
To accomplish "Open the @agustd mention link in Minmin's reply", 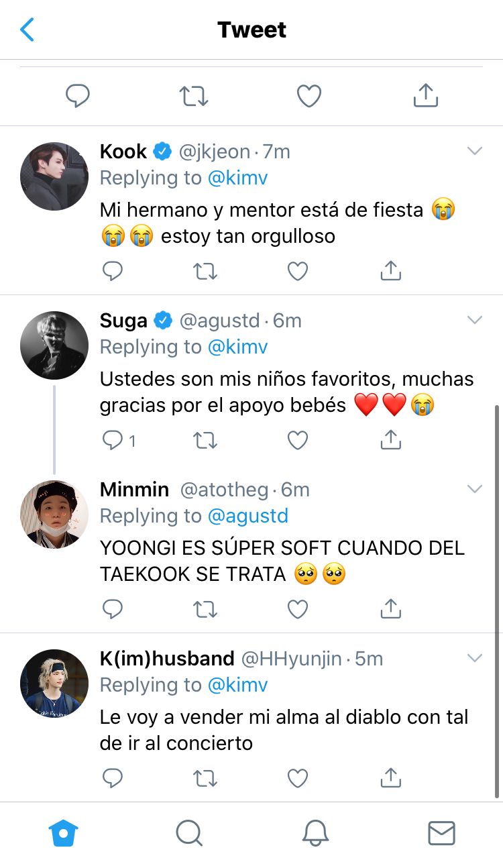I will pos(247,516).
